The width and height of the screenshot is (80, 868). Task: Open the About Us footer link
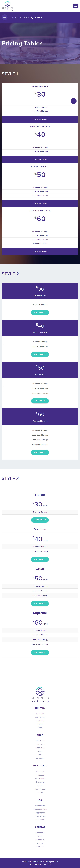point(40,714)
